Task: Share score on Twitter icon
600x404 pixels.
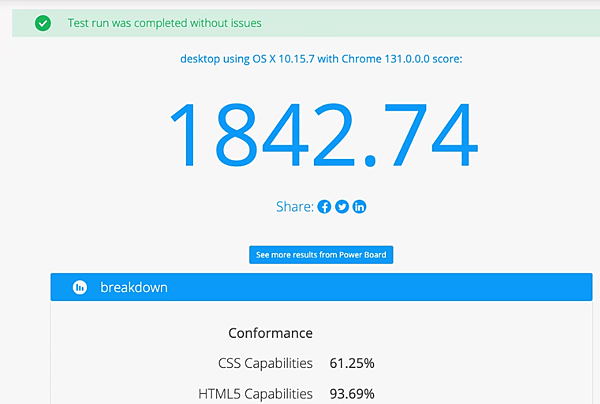Action: pyautogui.click(x=342, y=207)
